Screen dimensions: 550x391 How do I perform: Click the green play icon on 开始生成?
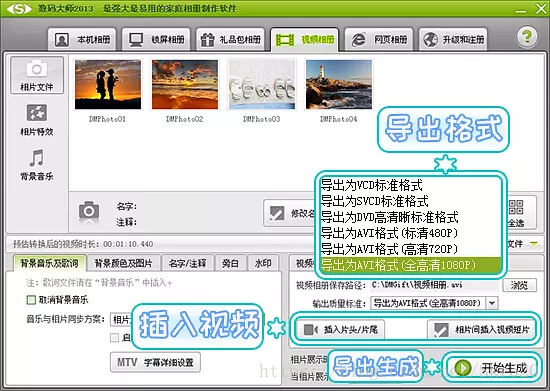tap(463, 368)
